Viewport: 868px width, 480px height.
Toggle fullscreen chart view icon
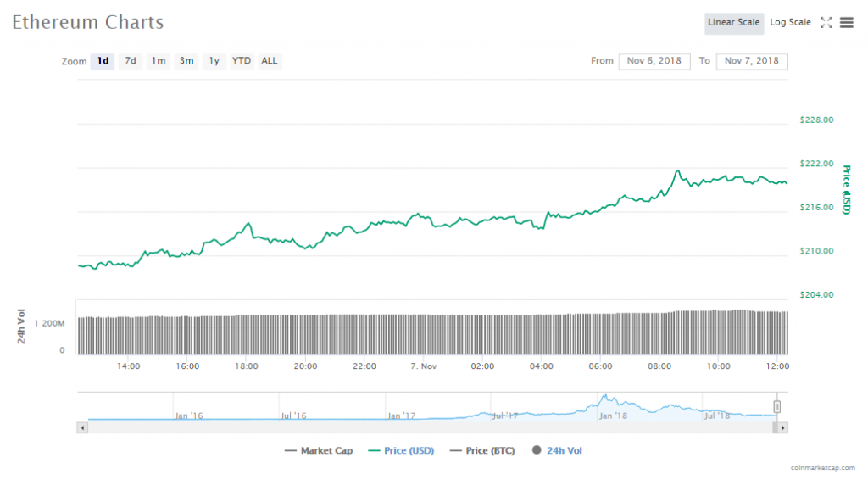click(x=826, y=23)
